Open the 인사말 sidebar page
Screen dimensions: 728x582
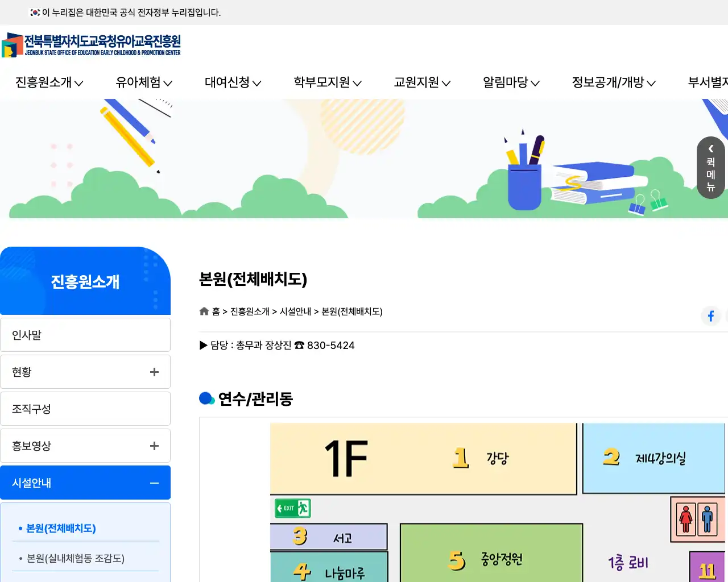[x=27, y=335]
